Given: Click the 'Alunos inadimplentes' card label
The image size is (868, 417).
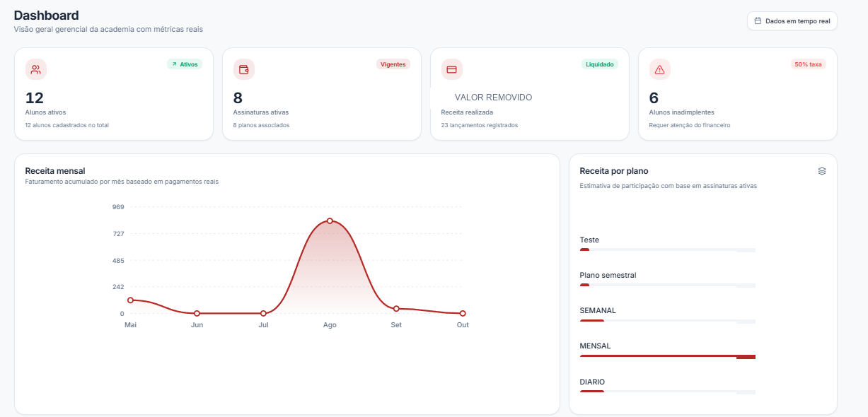Looking at the screenshot, I should [681, 112].
